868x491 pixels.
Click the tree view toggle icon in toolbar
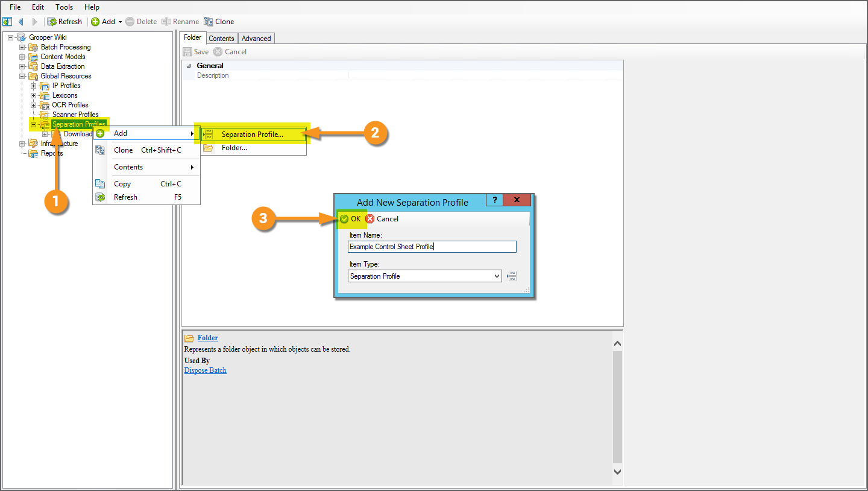[7, 22]
